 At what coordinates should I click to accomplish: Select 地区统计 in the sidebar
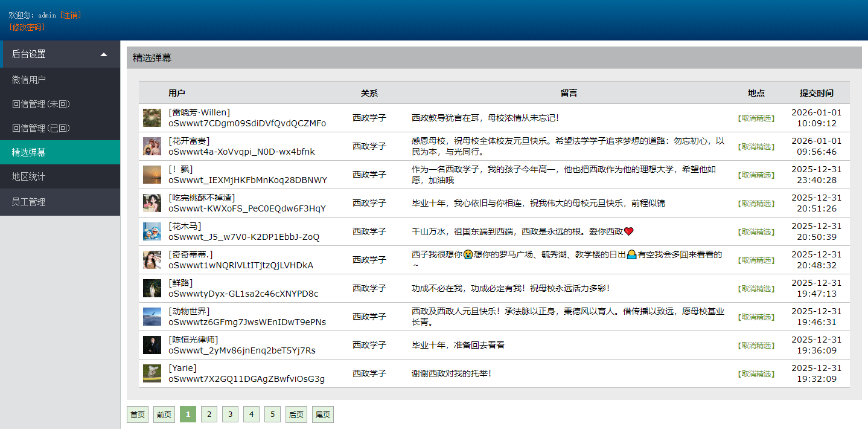(x=29, y=177)
